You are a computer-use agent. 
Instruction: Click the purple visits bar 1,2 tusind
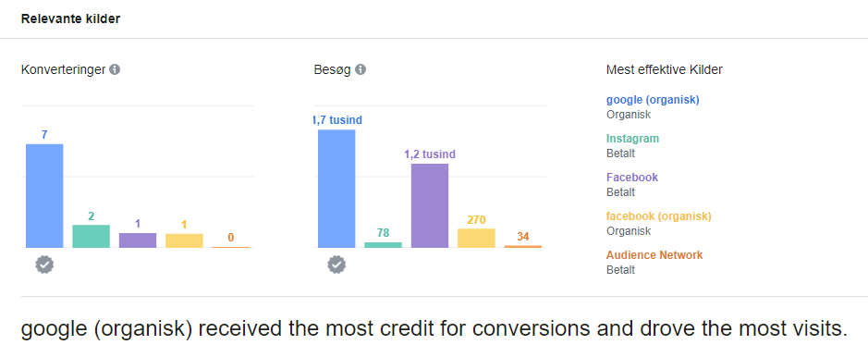430,206
